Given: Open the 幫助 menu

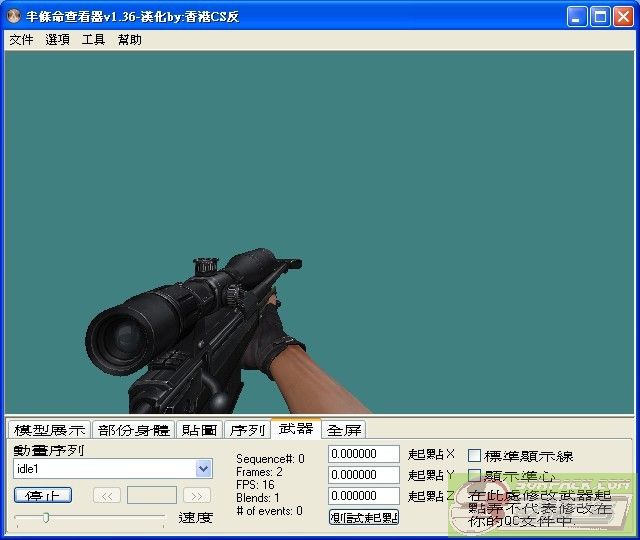Looking at the screenshot, I should 129,40.
